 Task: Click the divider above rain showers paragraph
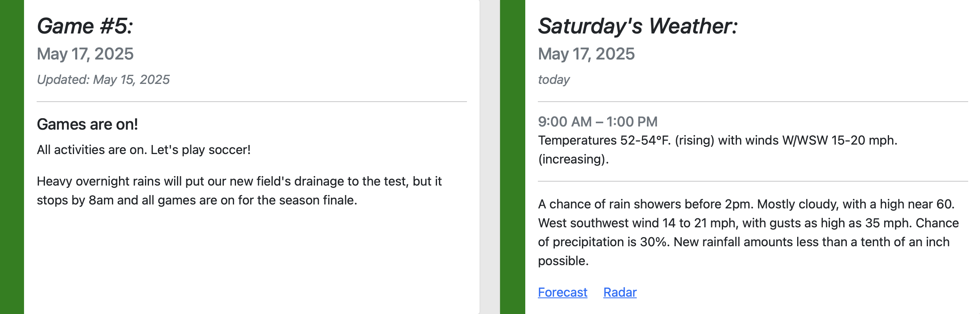click(x=753, y=181)
